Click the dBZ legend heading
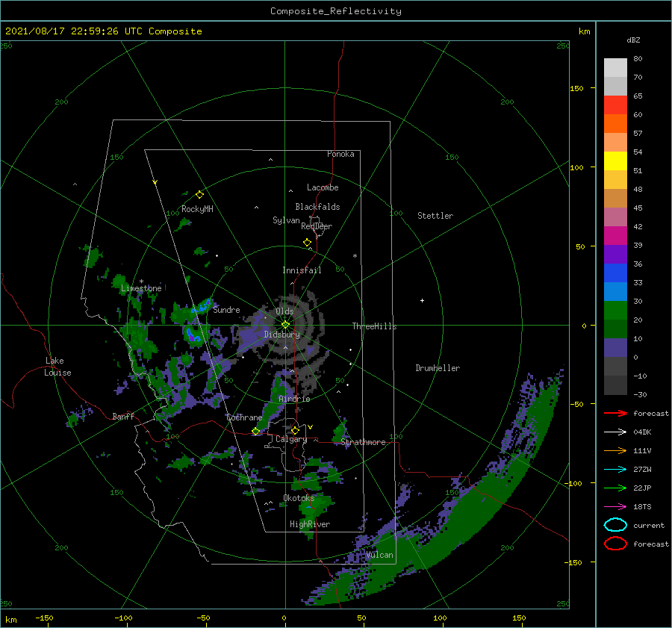Viewport: 672px width, 628px height. (x=633, y=40)
